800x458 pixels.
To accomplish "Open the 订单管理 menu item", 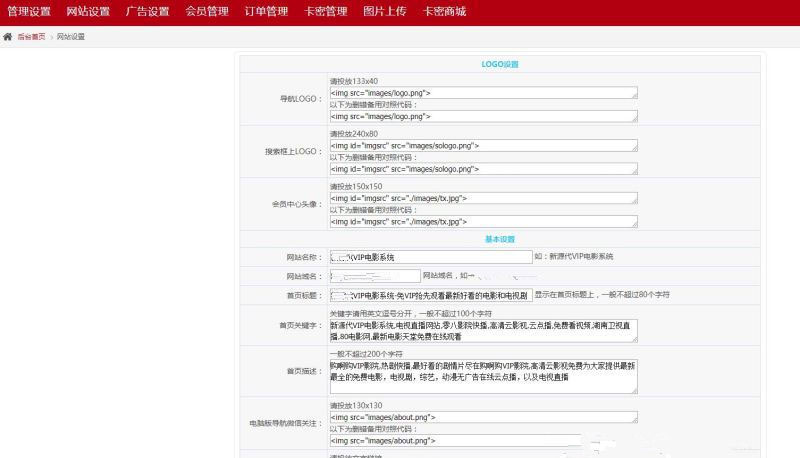I will (266, 12).
